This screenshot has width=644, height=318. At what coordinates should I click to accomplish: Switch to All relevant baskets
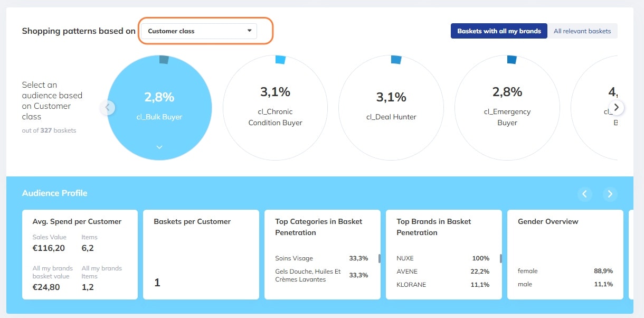582,31
